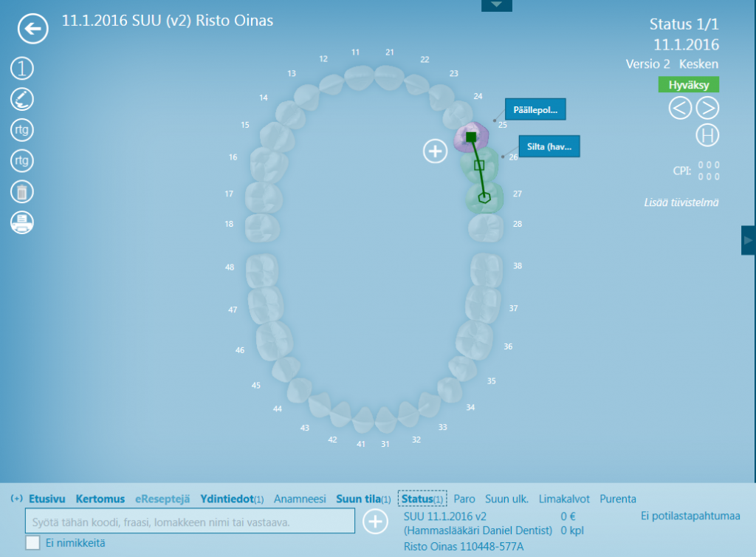Expand the (+) tab list toggle
The height and width of the screenshot is (557, 756).
(x=16, y=499)
